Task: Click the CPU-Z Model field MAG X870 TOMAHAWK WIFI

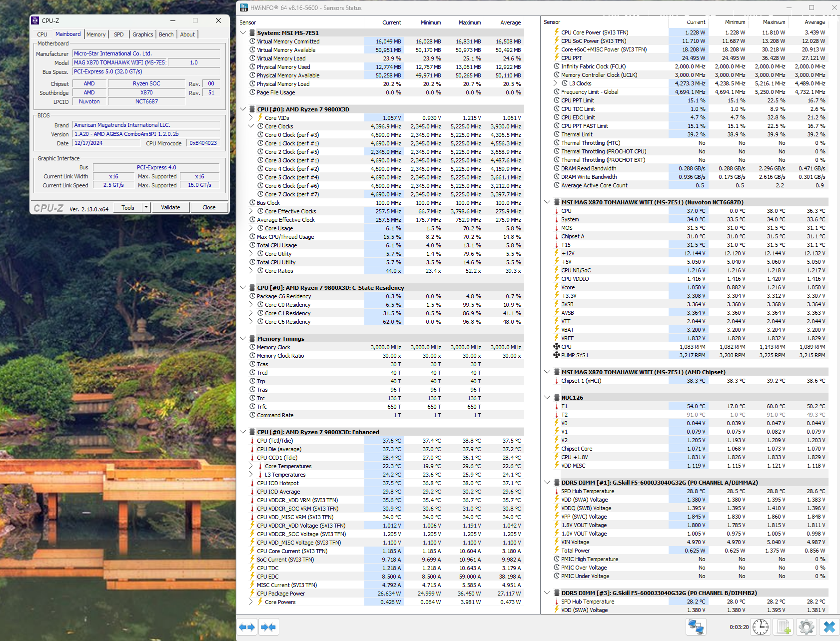Action: tap(120, 62)
